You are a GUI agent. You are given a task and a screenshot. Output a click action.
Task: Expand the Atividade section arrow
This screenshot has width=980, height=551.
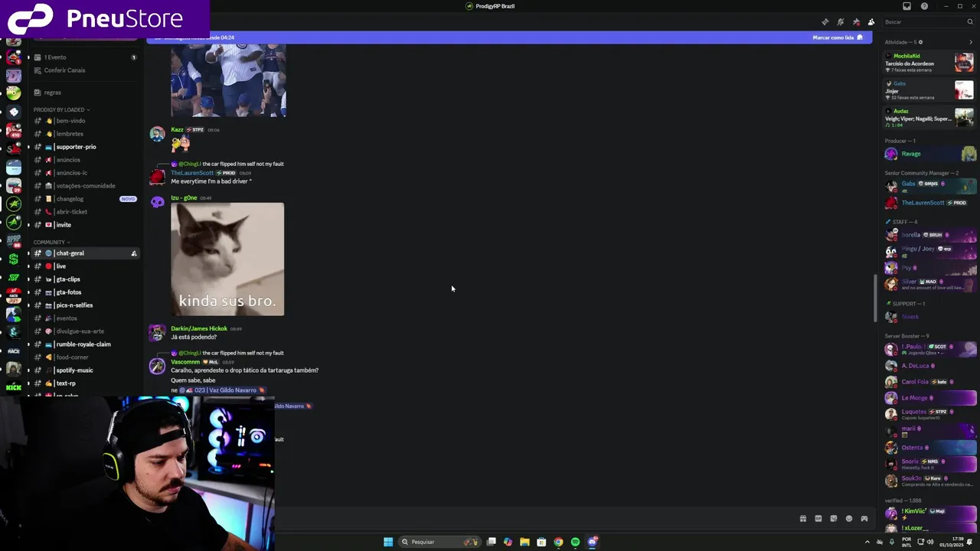point(971,42)
